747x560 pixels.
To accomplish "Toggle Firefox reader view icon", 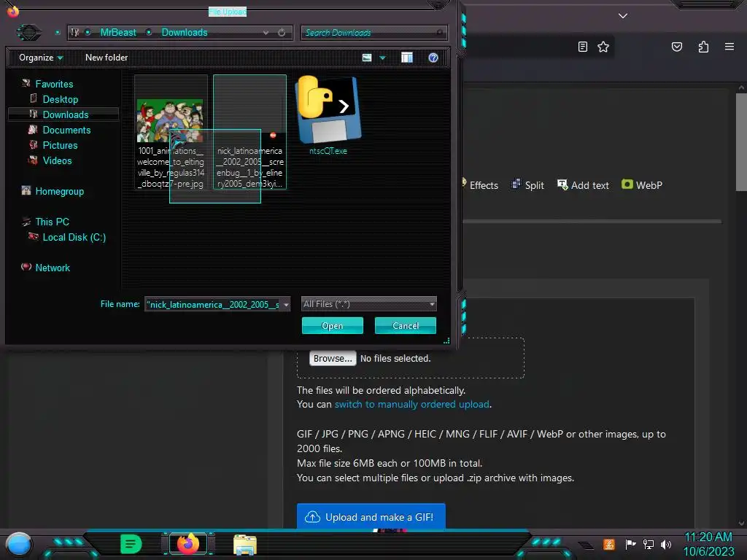I will [x=583, y=47].
